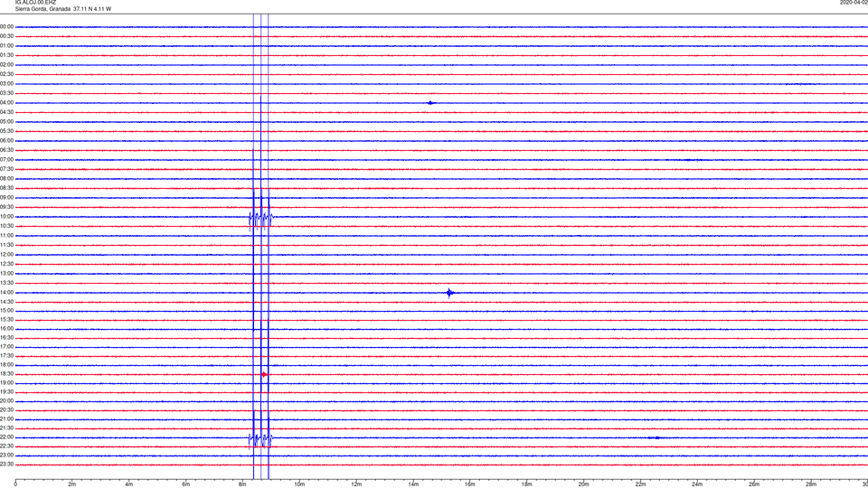Select the 17:30 trace time label
Viewport: 868px width, 488px height.
(6, 356)
